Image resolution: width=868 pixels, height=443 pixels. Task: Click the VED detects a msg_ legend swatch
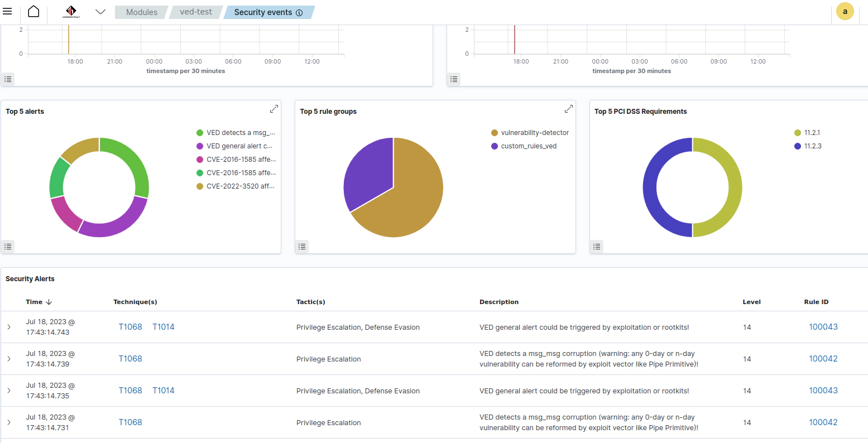click(x=200, y=133)
